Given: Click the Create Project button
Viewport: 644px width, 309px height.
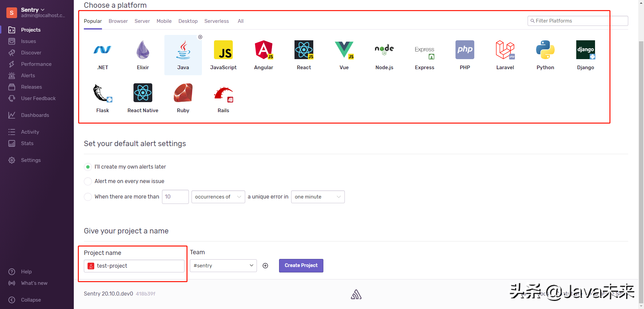Looking at the screenshot, I should pyautogui.click(x=301, y=266).
